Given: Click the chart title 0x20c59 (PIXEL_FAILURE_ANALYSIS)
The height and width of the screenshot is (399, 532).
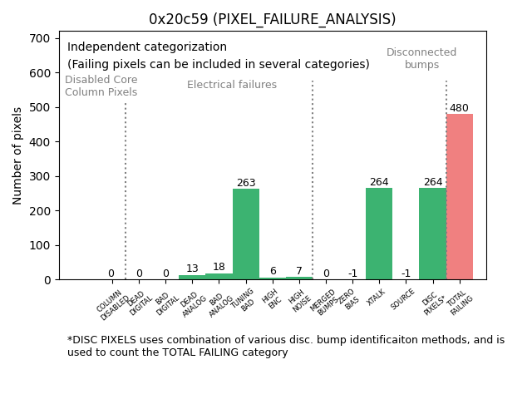Looking at the screenshot, I should tap(273, 19).
